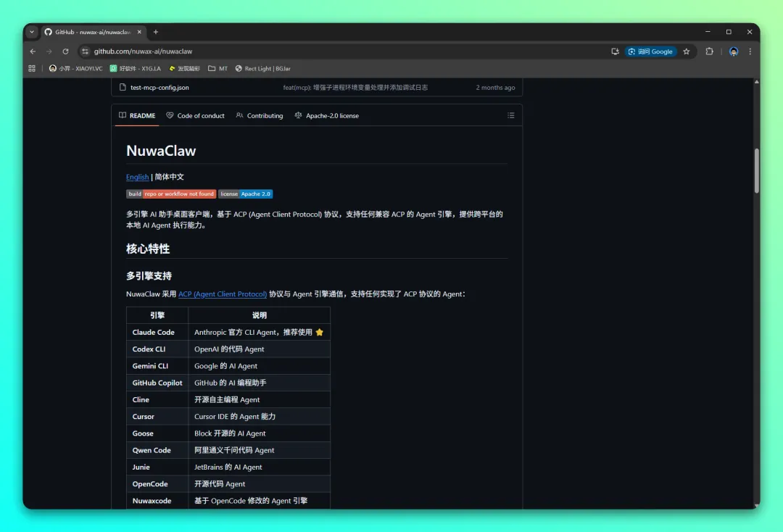Install or cast page icon in address bar
The image size is (783, 532).
616,51
